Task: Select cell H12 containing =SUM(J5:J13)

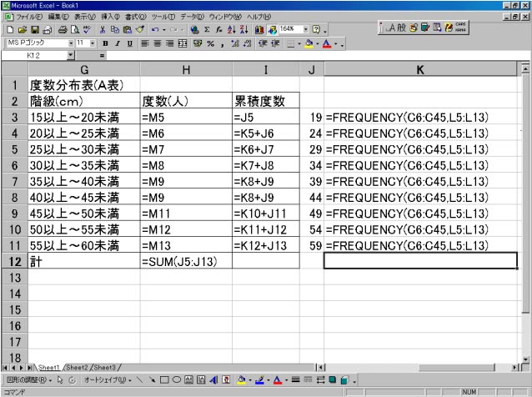Action: click(x=186, y=262)
